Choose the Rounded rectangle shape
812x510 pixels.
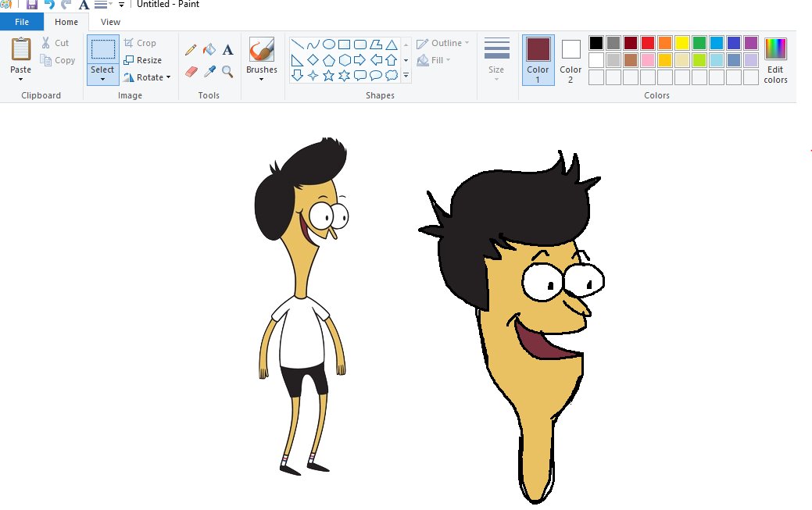pyautogui.click(x=360, y=45)
